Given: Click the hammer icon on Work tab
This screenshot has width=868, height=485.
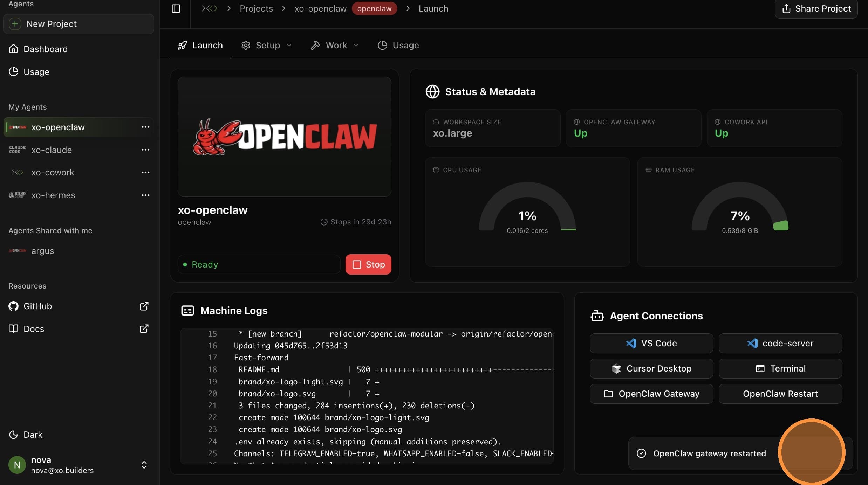Looking at the screenshot, I should [x=315, y=45].
